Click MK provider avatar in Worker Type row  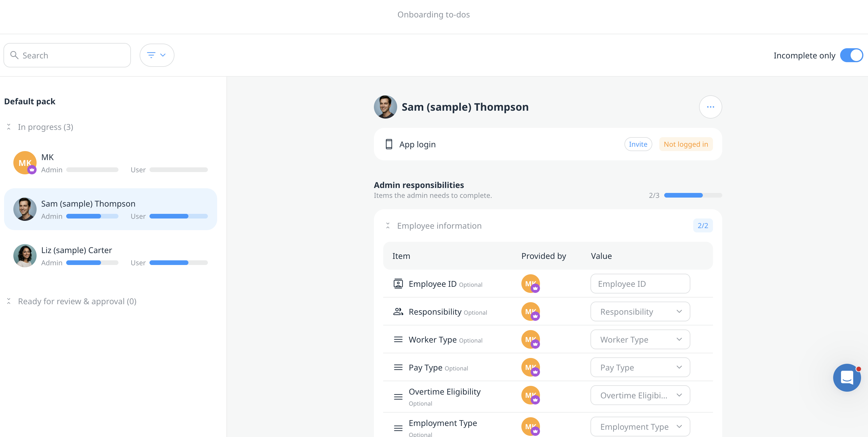530,339
